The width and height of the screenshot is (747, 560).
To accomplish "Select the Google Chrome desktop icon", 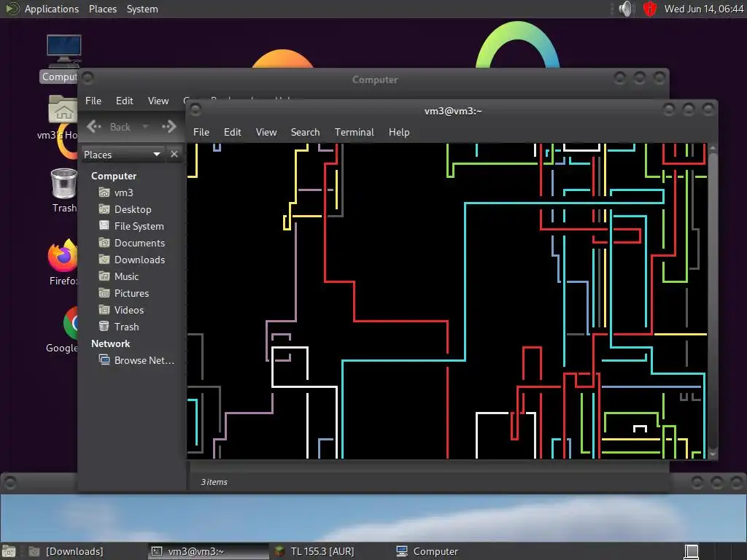I will point(63,330).
